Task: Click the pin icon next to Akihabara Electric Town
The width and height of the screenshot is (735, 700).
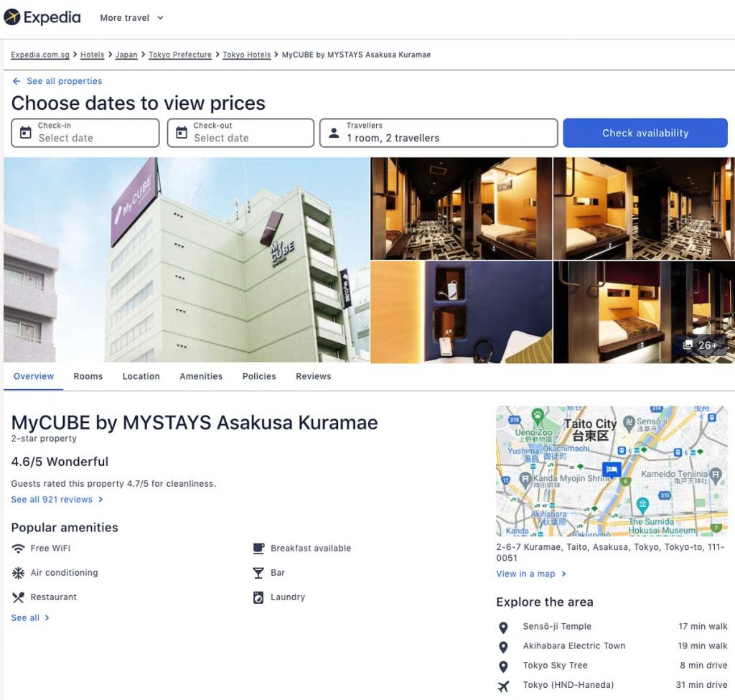Action: coord(503,647)
